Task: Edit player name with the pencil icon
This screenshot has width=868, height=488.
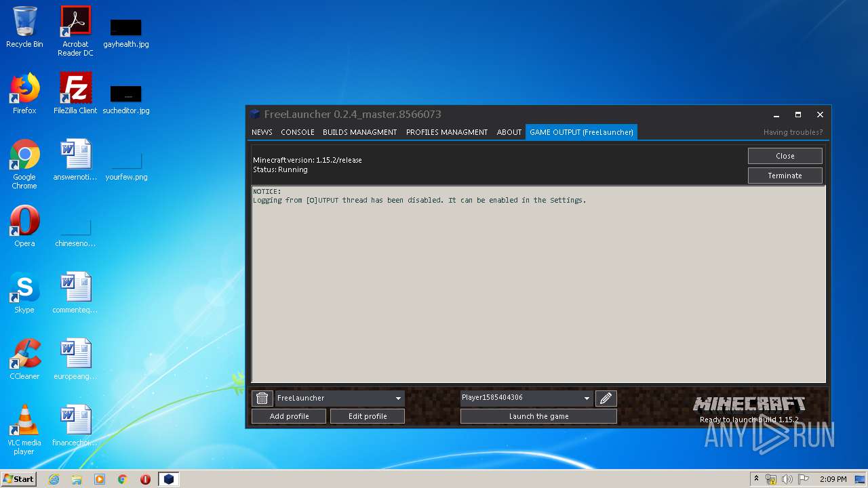Action: (606, 399)
